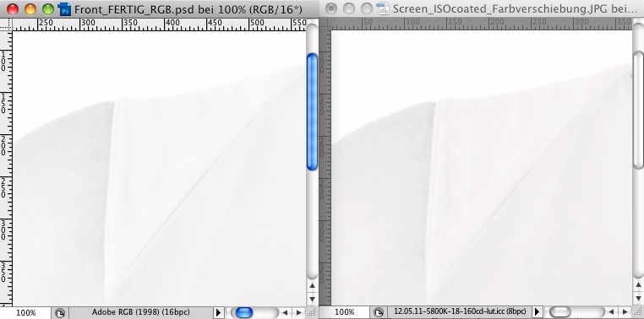644x319 pixels.
Task: Click the JPG document icon in Screen_ISOcoated title bar
Action: [383, 8]
